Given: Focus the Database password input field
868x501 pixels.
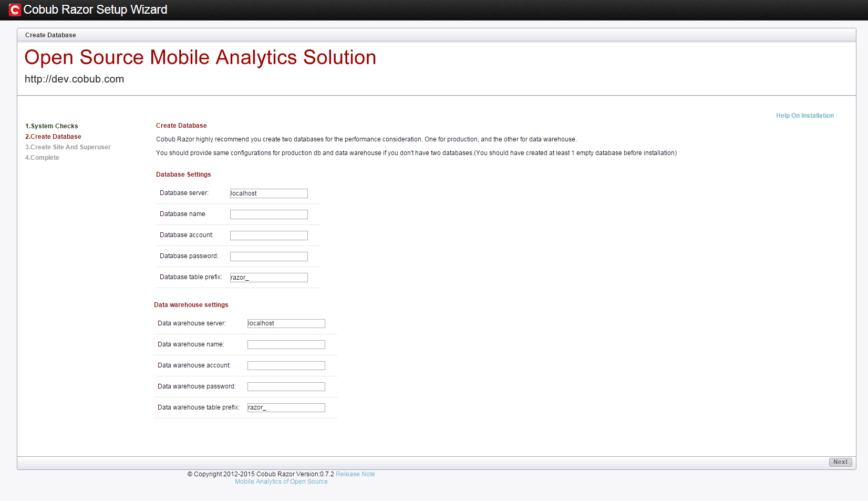Looking at the screenshot, I should [268, 257].
